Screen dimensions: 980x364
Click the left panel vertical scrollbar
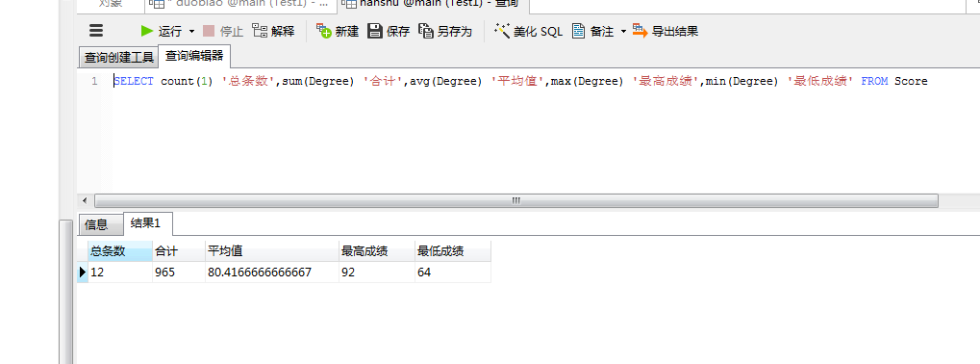(x=66, y=292)
